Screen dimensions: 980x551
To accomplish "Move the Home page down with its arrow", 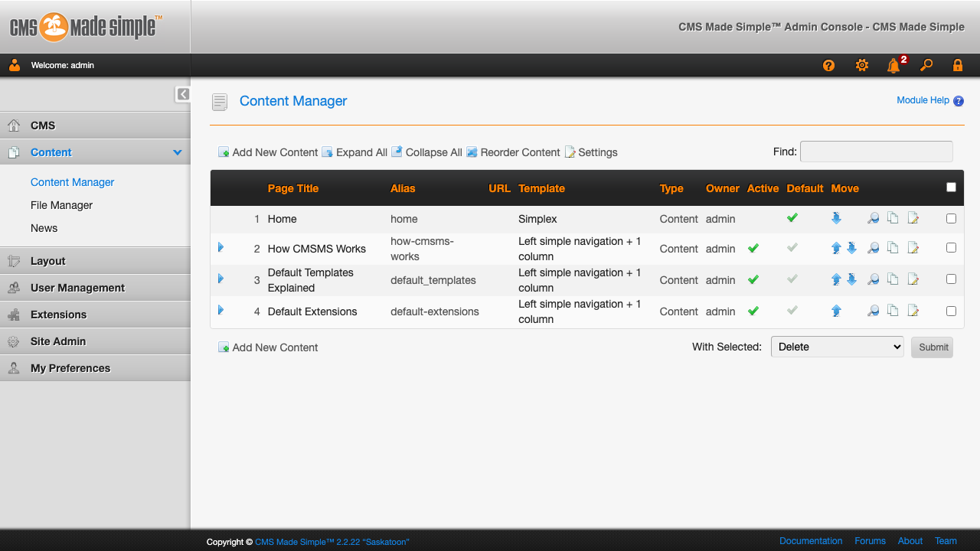I will [836, 219].
